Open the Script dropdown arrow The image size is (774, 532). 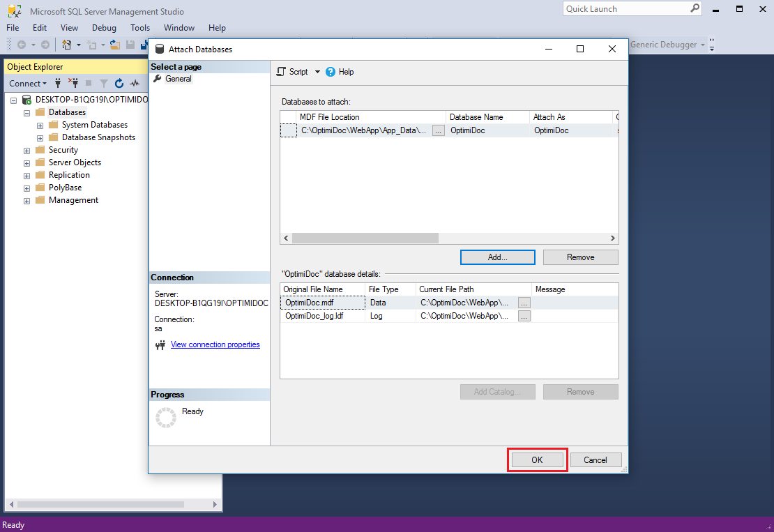[x=317, y=72]
